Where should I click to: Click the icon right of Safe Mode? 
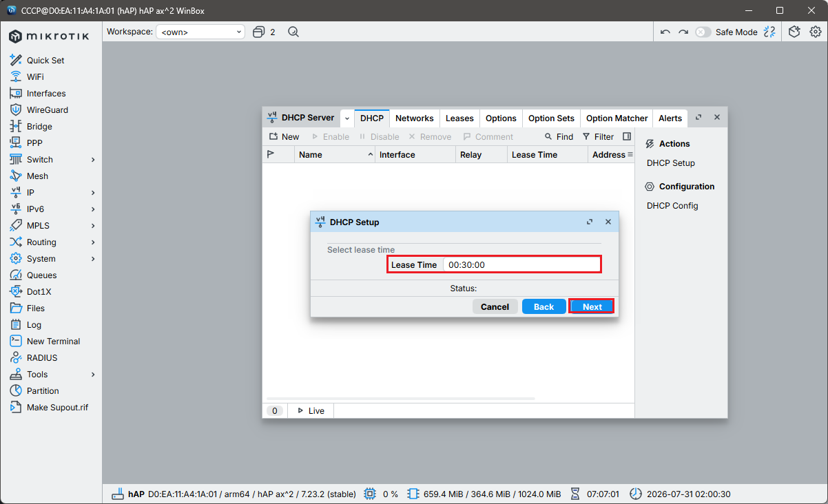[x=770, y=32]
